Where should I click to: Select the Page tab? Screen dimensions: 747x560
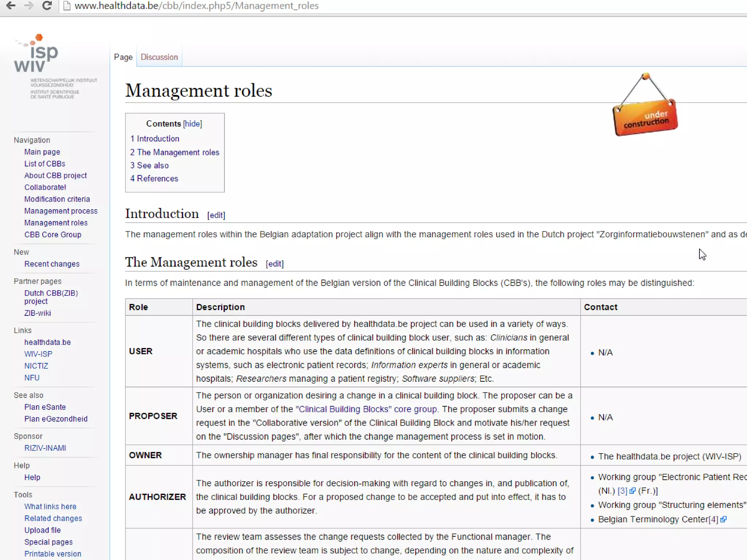[123, 57]
